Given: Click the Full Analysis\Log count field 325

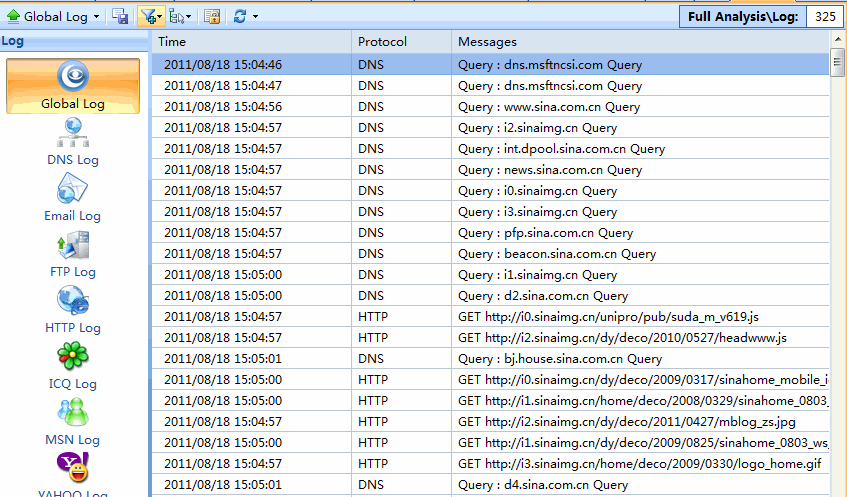Looking at the screenshot, I should click(824, 17).
